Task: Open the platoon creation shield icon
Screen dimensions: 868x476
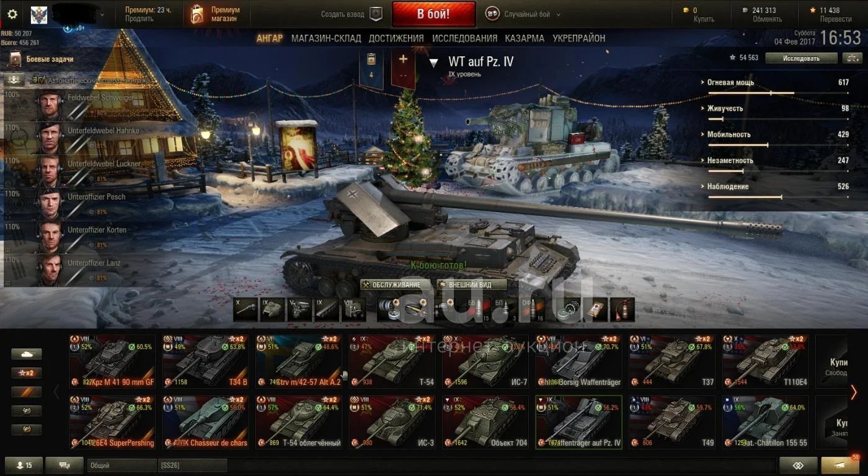Action: [376, 14]
